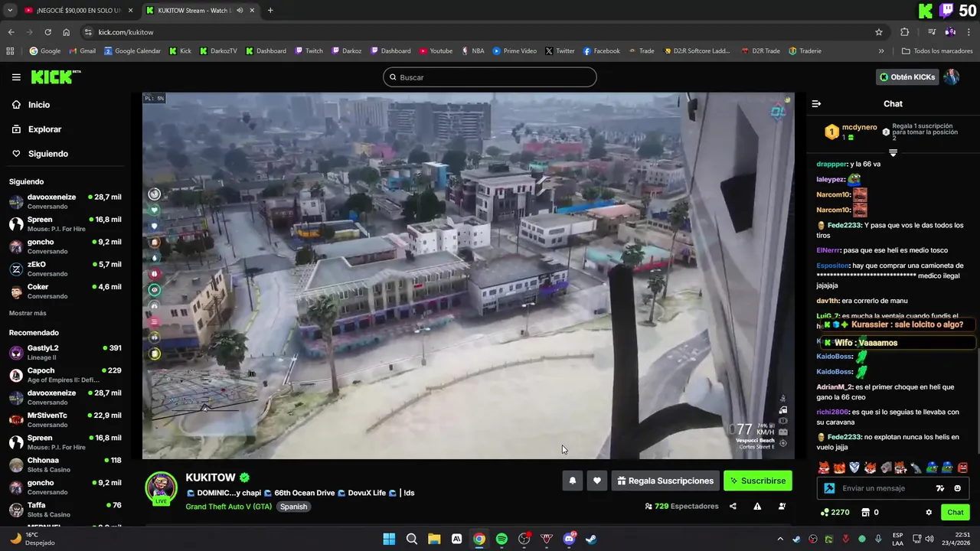Viewport: 980px width, 551px height.
Task: Open the DarkozTV bookmark
Action: click(x=218, y=51)
